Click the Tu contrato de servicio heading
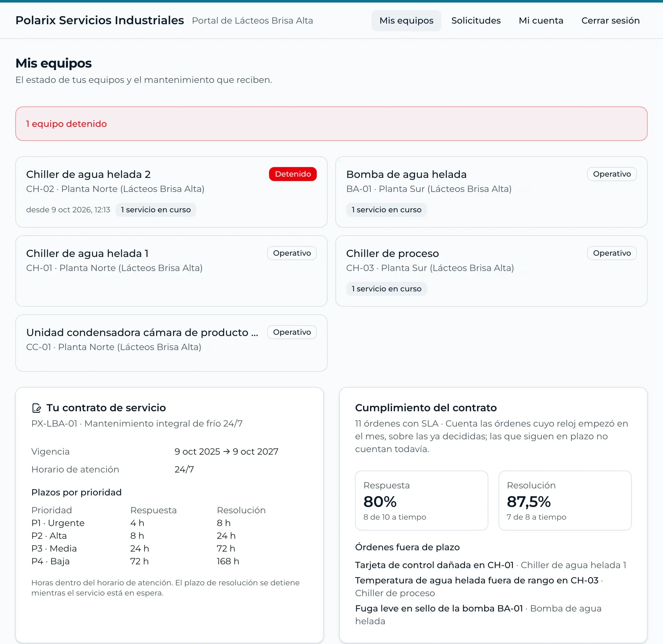The height and width of the screenshot is (644, 663). [x=106, y=408]
